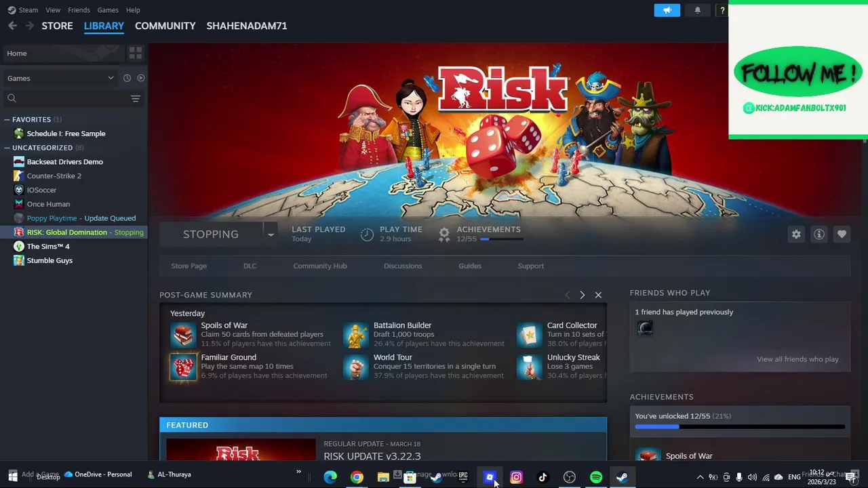Click the Spoils of War achievement icon
Image resolution: width=868 pixels, height=488 pixels.
tap(183, 335)
